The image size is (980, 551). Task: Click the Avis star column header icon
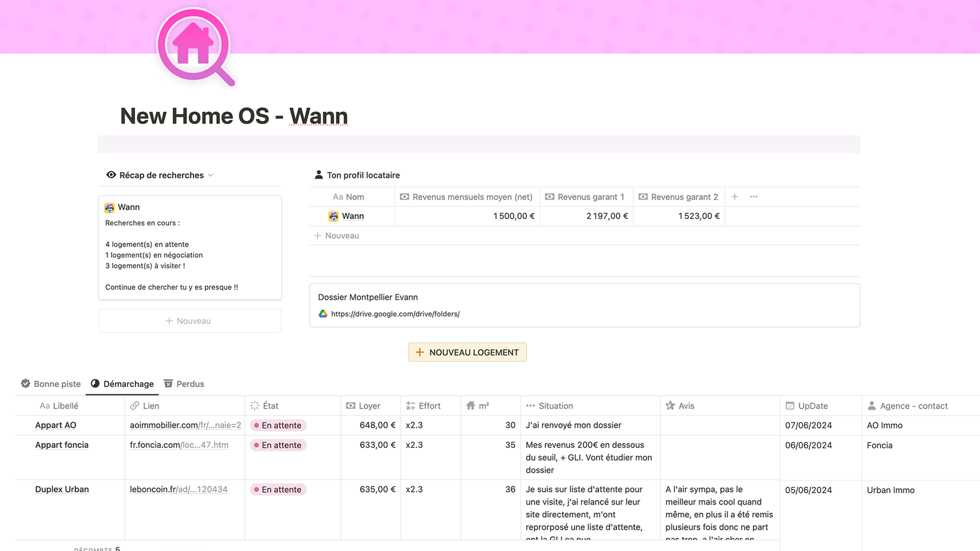pos(670,406)
